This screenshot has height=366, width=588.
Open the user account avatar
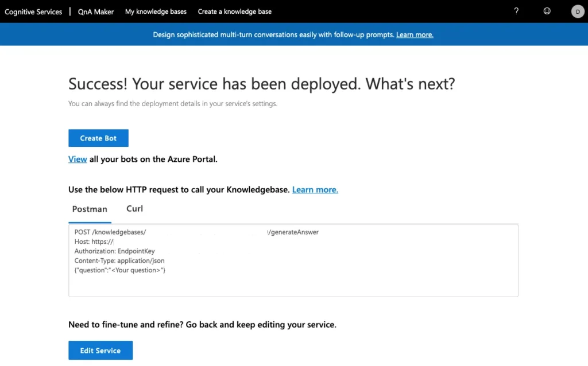coord(578,11)
